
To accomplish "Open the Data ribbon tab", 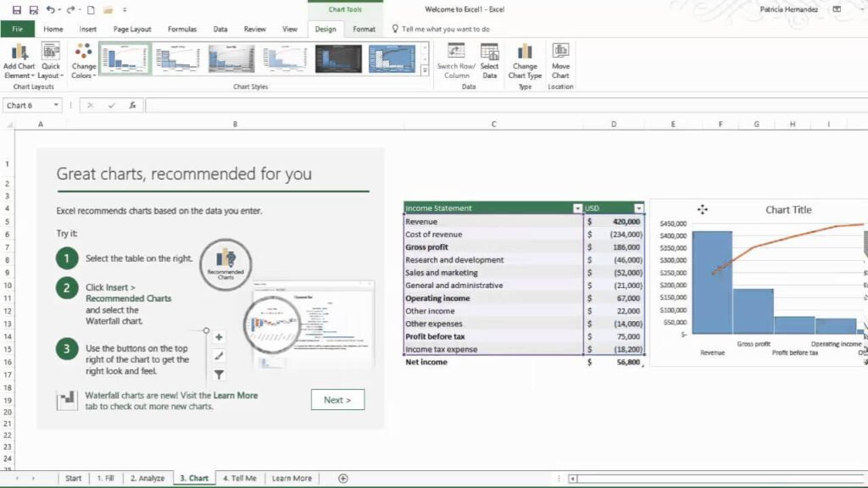I will [x=220, y=29].
